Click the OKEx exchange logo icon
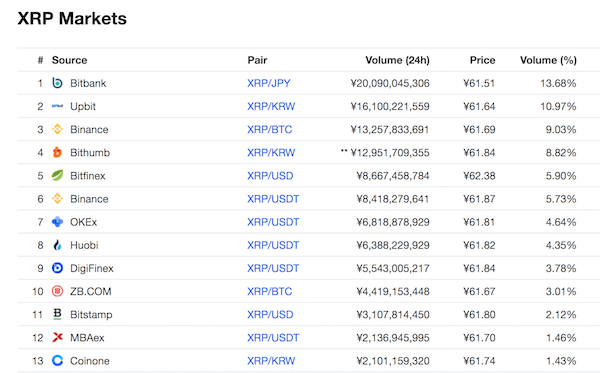This screenshot has width=600, height=373. coord(57,222)
